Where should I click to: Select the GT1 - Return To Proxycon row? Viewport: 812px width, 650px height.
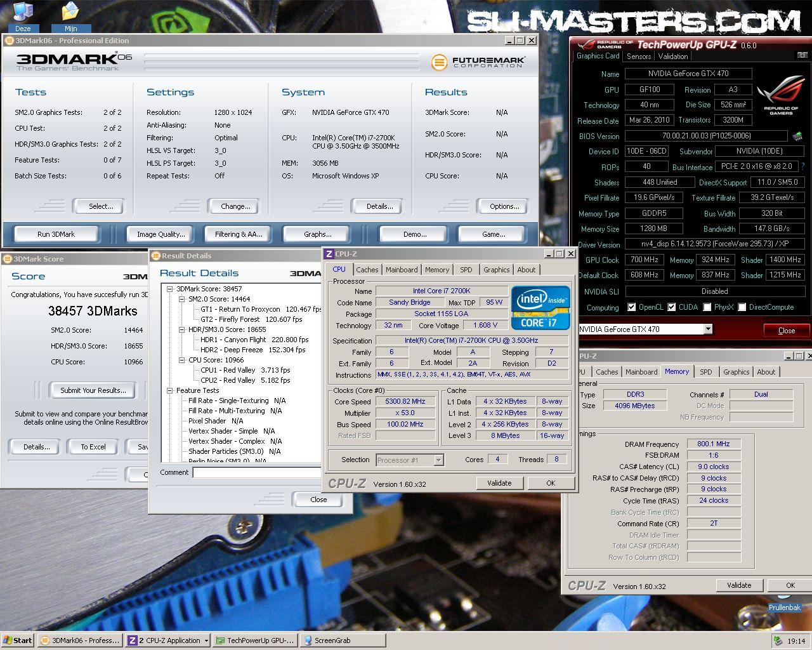click(x=261, y=309)
